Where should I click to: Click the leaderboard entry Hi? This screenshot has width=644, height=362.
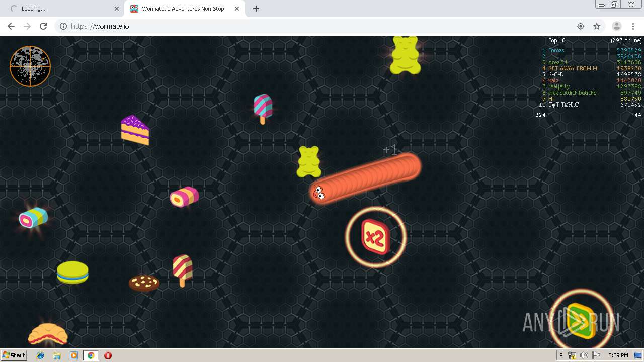(551, 99)
